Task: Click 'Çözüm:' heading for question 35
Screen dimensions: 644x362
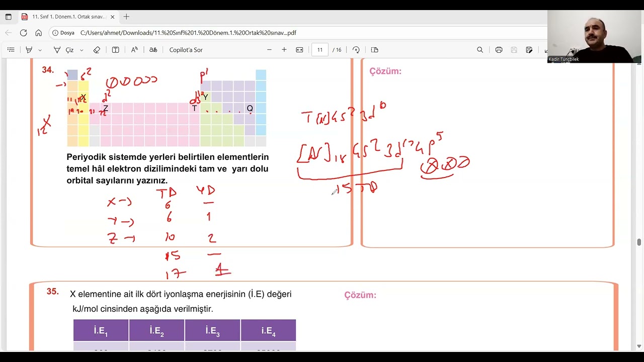Action: click(360, 295)
